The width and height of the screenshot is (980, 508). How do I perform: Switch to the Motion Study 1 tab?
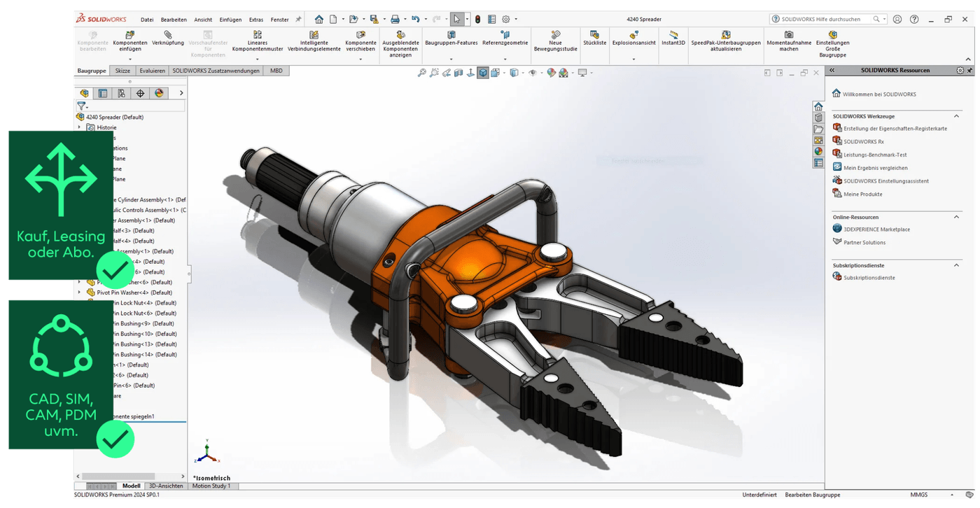tap(213, 486)
